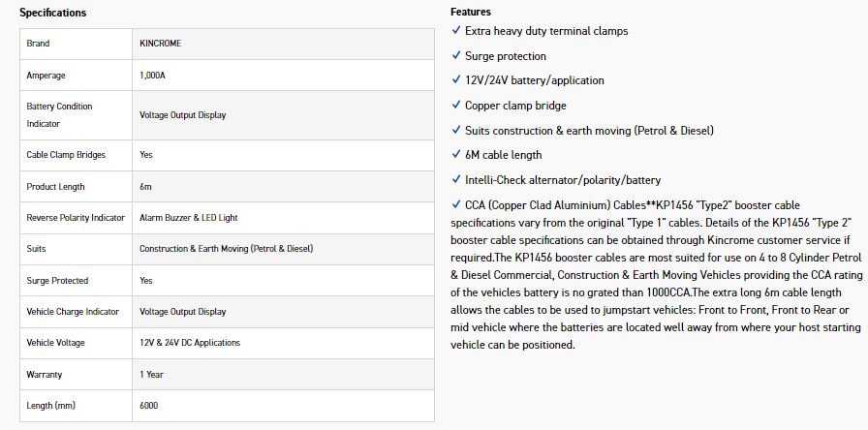The image size is (868, 430).
Task: Select the checkmark beside 12V/24V battery/application
Action: [456, 80]
